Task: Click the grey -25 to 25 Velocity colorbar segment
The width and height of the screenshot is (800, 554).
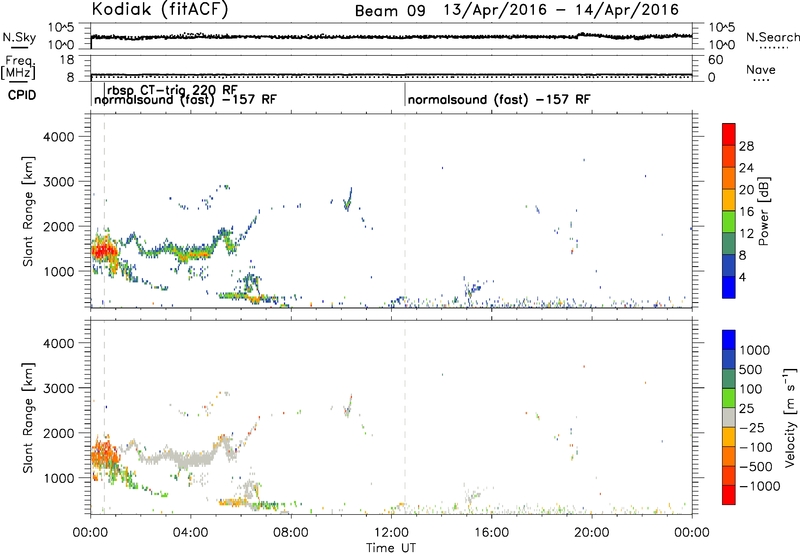Action: click(729, 418)
